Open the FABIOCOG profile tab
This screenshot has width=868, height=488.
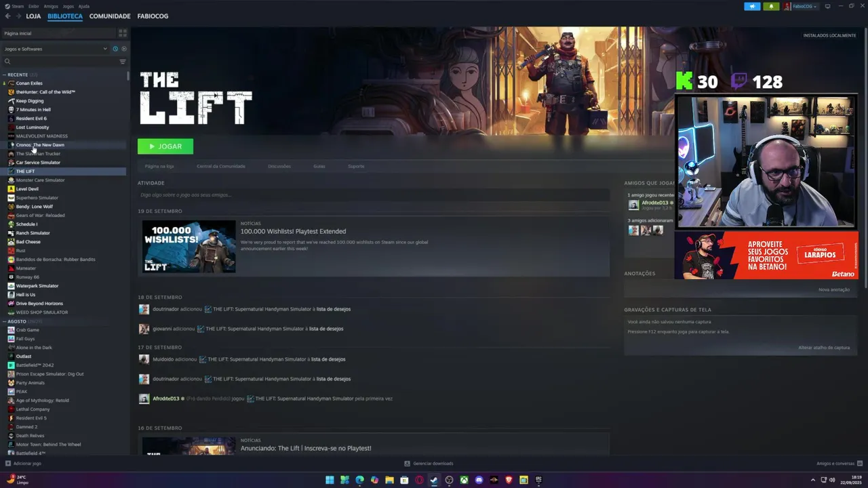click(153, 16)
